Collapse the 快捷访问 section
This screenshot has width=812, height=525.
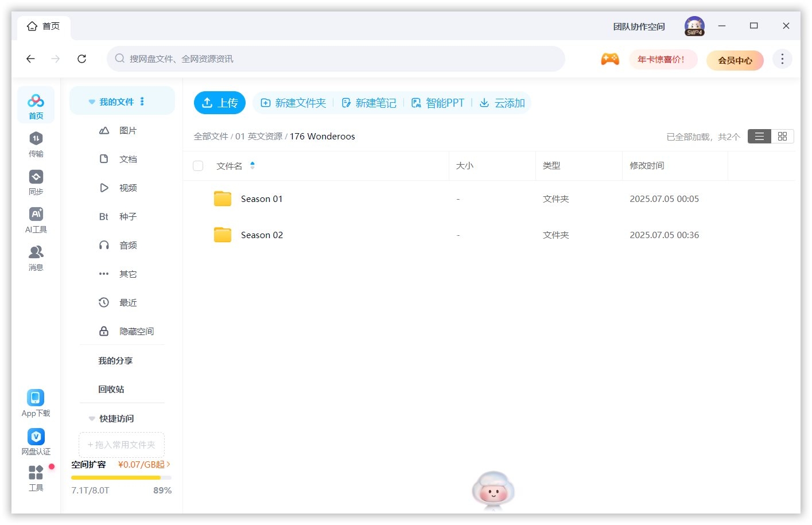[92, 418]
